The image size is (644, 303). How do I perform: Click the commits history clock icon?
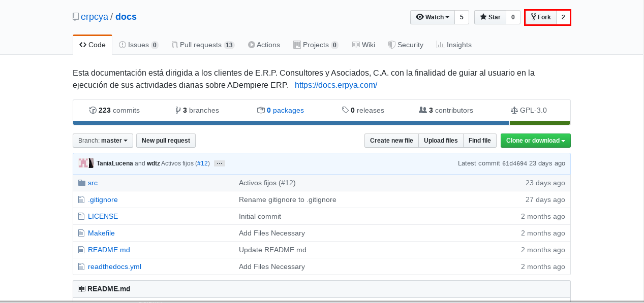[x=93, y=110]
